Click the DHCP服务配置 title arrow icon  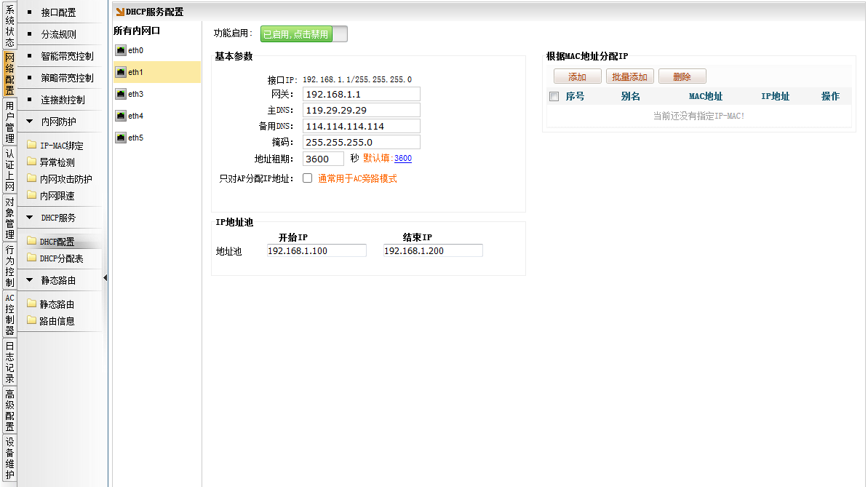coord(120,12)
